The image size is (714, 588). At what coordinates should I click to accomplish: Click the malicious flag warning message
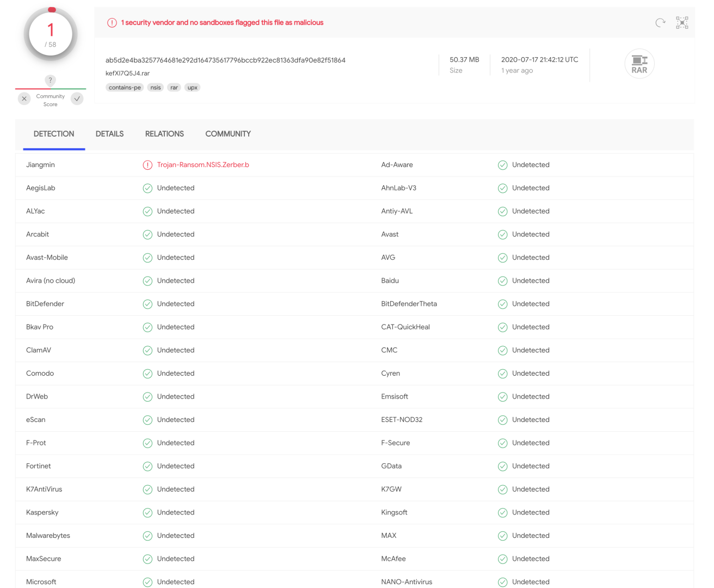(x=222, y=23)
